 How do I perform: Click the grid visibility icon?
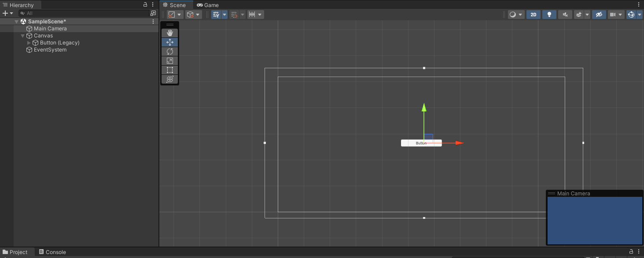216,14
